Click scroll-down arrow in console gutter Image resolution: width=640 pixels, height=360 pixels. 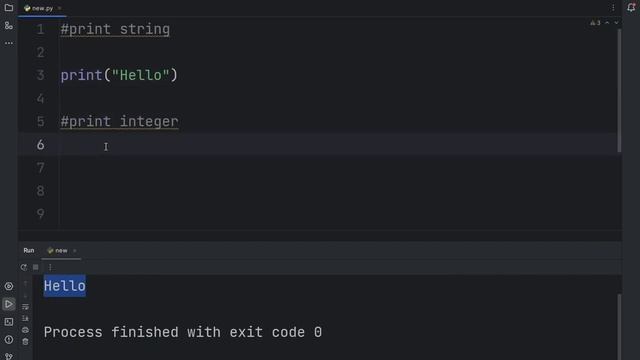point(25,295)
